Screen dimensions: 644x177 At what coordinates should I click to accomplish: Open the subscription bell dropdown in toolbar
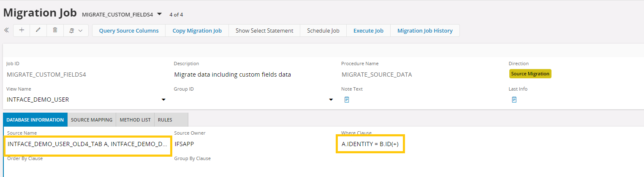coord(76,30)
